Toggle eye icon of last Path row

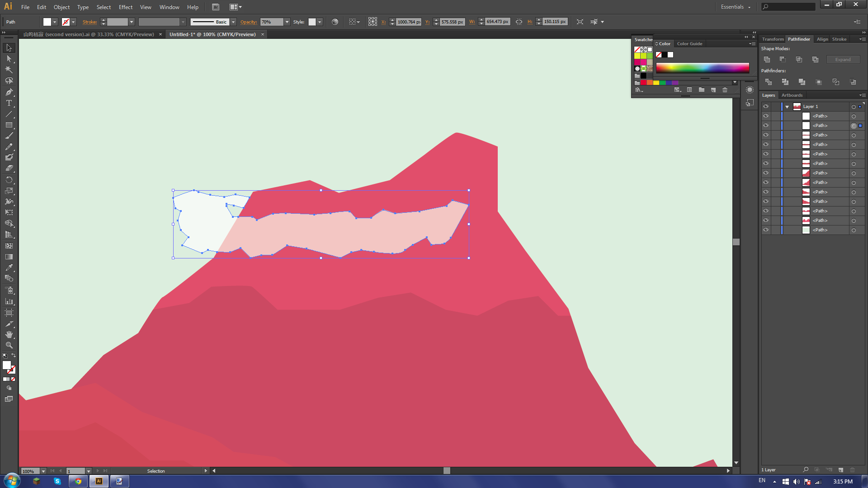(x=766, y=230)
